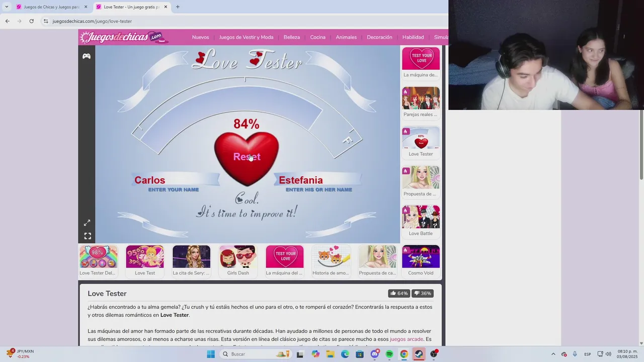Open Copilot from the taskbar
Screen dimensions: 644x362
click(x=315, y=354)
